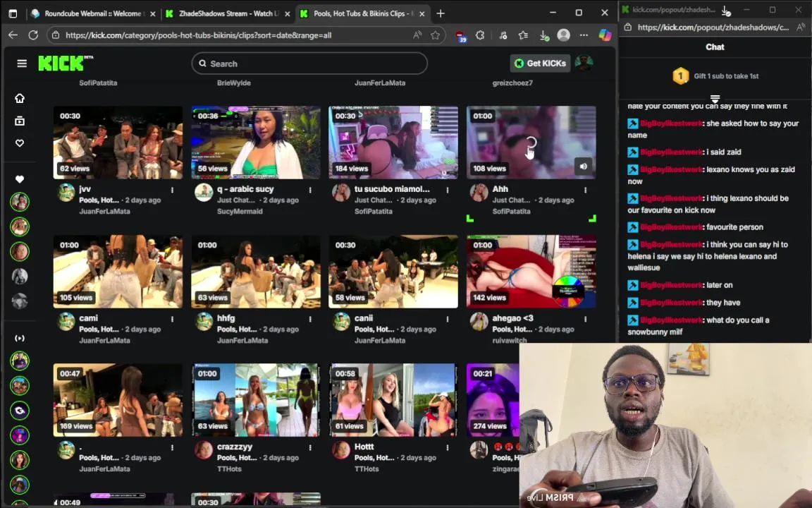Open the options menu for the canii clip
812x508 pixels.
(448, 320)
